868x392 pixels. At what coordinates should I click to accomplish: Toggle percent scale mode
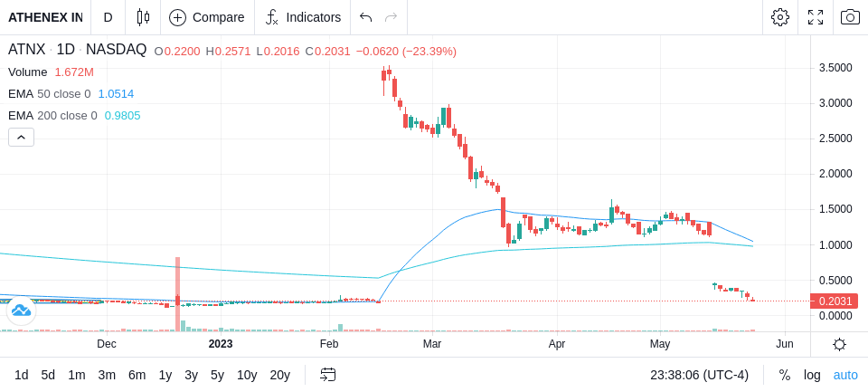(785, 375)
